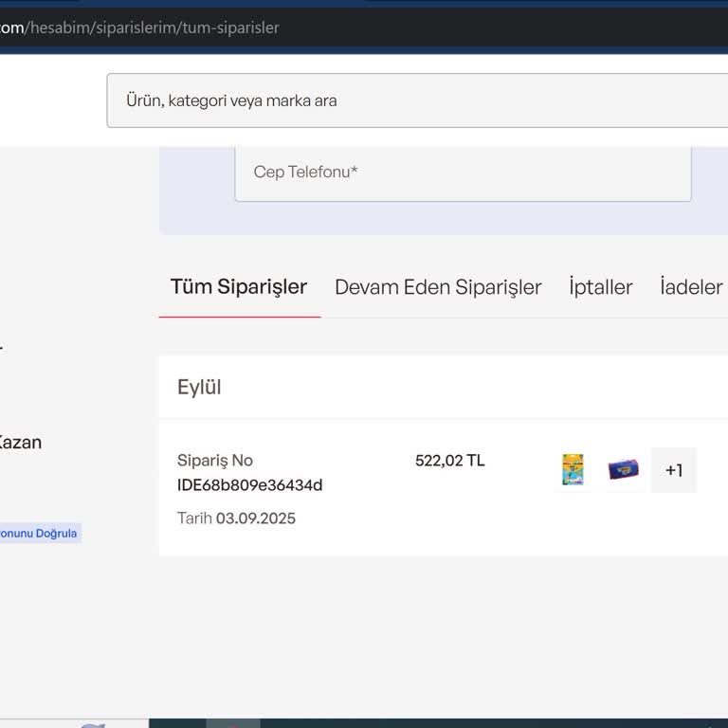This screenshot has height=728, width=728.
Task: Switch to the Tüm Siparişler tab
Action: 239,287
